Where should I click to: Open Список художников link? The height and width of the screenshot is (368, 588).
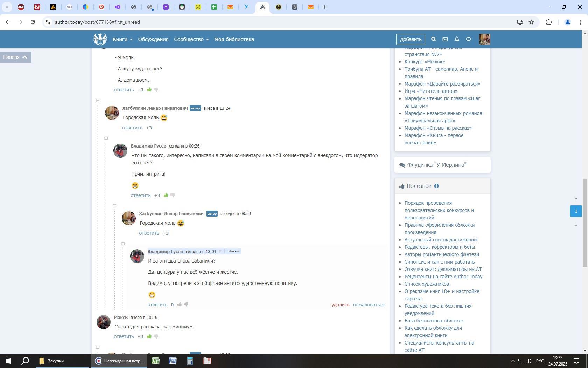click(x=427, y=284)
